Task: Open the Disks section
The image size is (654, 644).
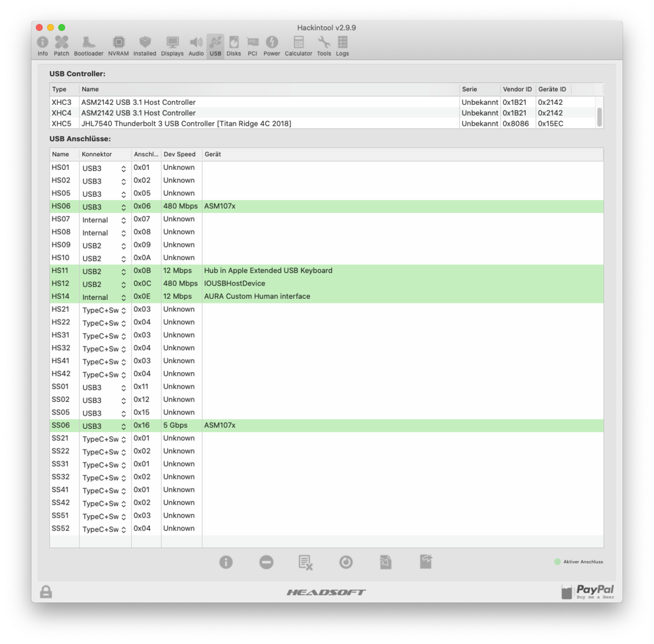Action: click(233, 47)
